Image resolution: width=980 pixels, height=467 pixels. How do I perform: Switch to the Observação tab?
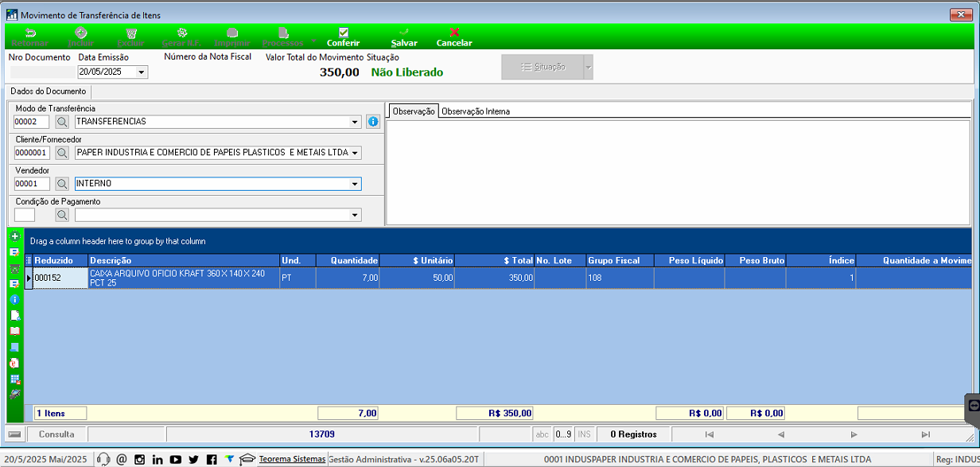point(414,111)
